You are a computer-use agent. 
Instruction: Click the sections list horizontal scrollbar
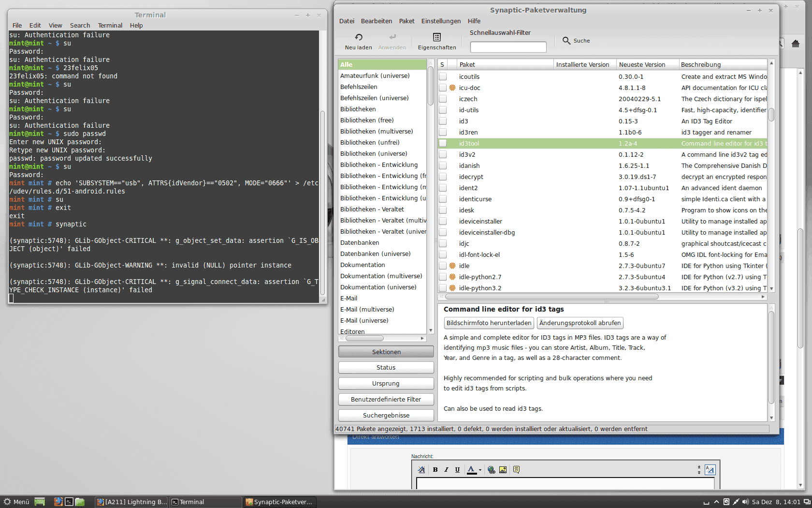364,338
